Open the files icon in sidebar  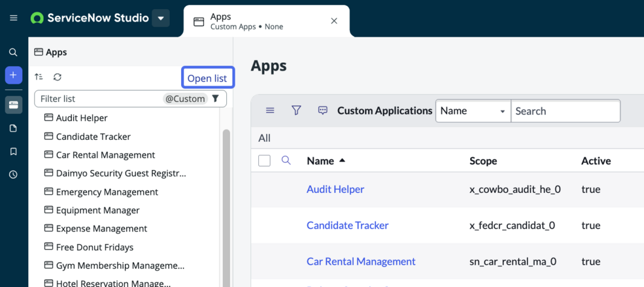14,129
